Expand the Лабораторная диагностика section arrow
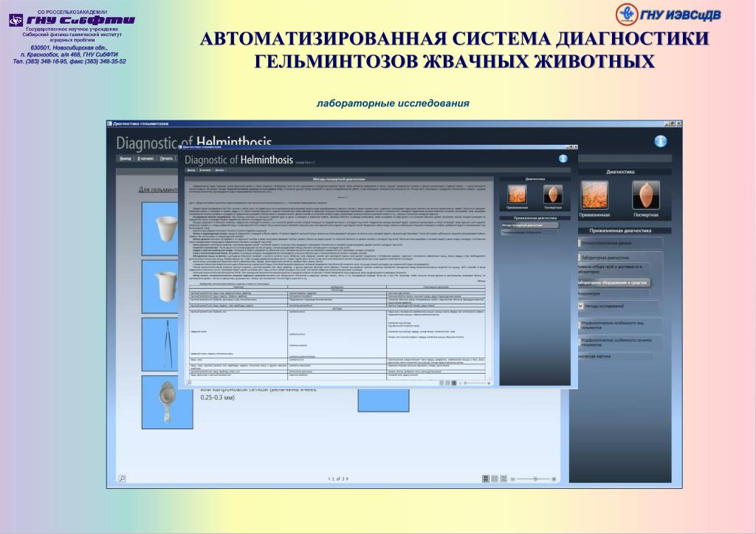 579,258
